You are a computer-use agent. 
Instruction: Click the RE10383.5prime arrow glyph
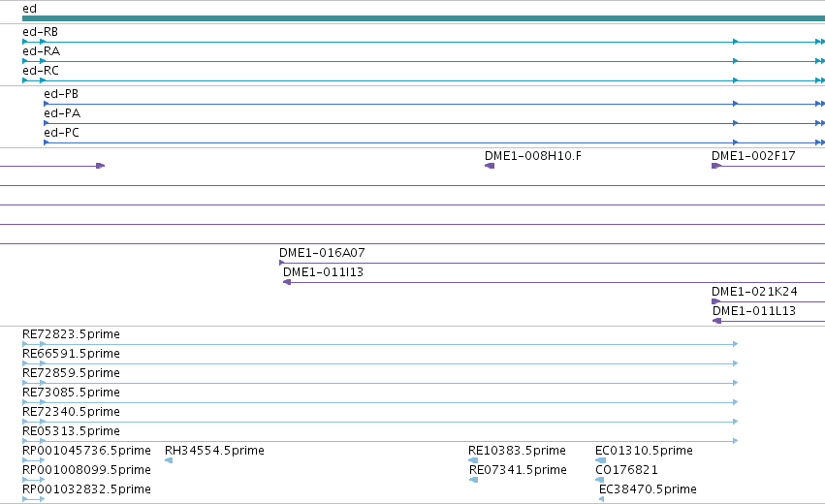pos(473,460)
